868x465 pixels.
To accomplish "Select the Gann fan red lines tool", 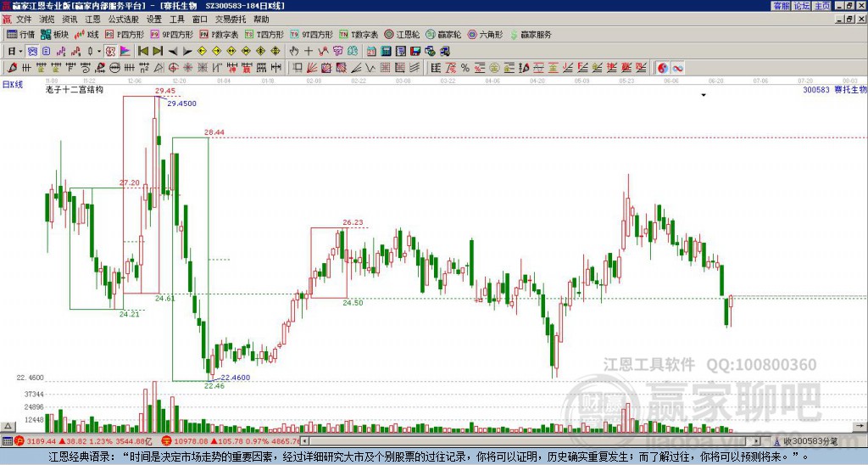I will [x=312, y=68].
